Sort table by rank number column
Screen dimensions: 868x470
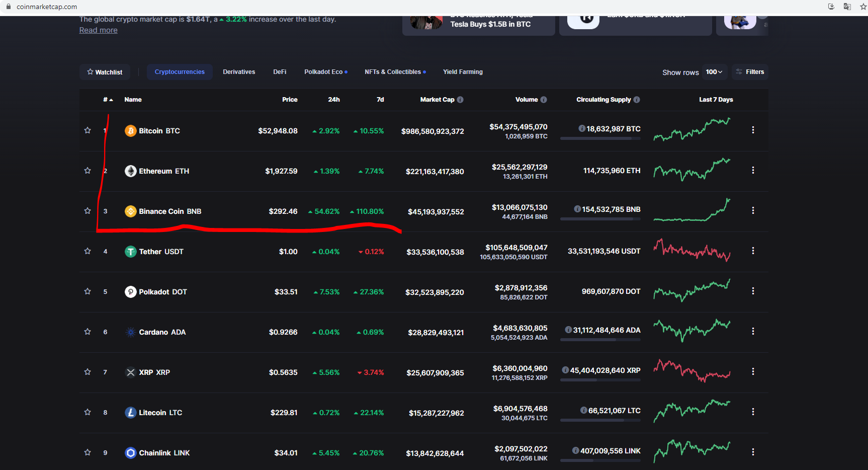[108, 100]
